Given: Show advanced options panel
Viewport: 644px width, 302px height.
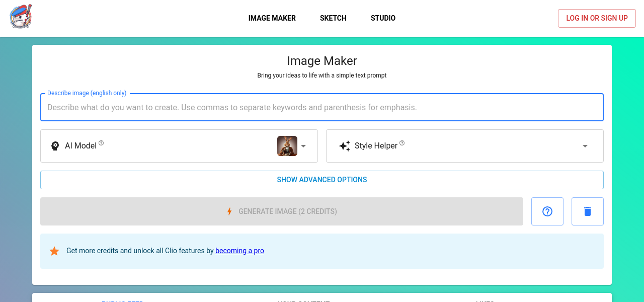Looking at the screenshot, I should 322,180.
